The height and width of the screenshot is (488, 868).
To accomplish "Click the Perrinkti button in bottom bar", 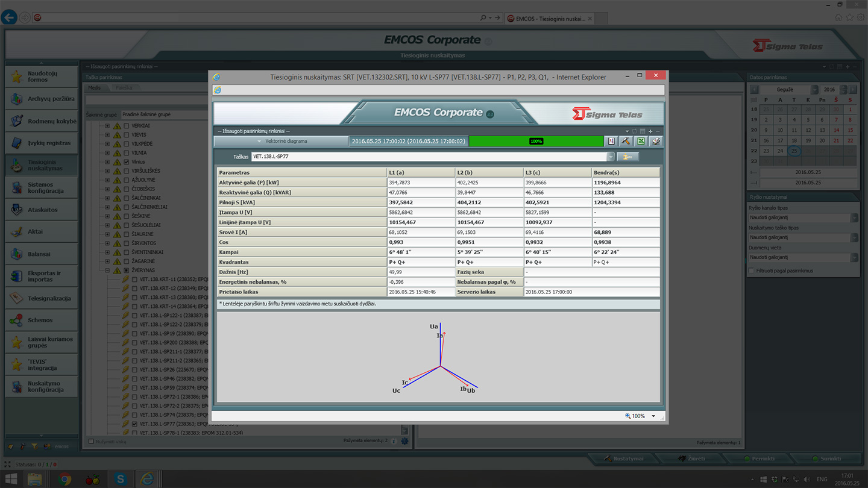I will (758, 458).
